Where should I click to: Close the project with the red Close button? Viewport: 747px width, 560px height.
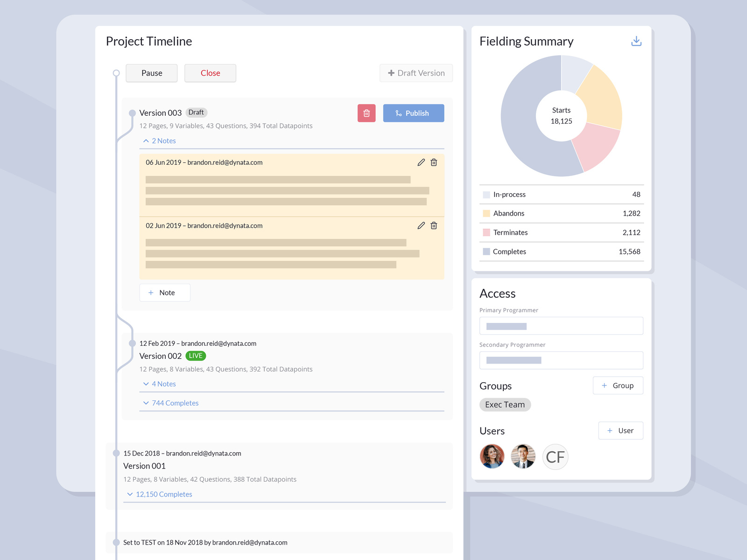coord(210,73)
